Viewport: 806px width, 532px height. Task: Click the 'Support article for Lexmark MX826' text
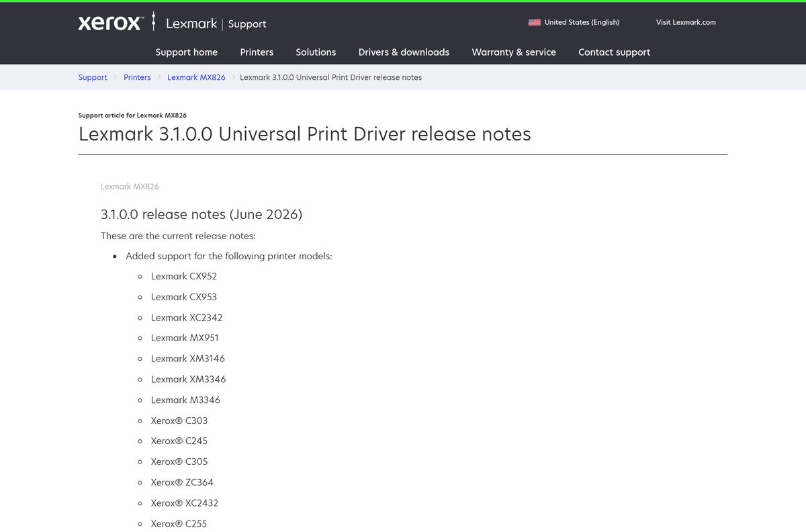132,115
